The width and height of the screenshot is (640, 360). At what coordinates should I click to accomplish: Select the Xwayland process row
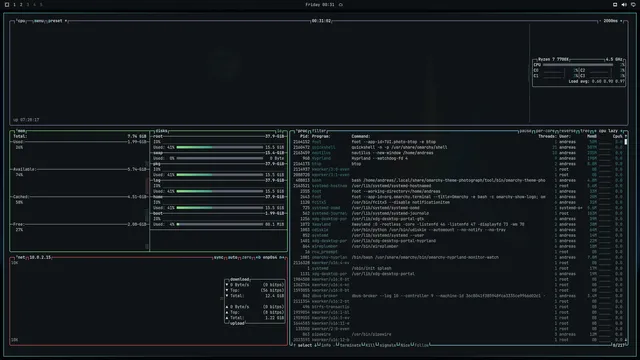pos(458,224)
